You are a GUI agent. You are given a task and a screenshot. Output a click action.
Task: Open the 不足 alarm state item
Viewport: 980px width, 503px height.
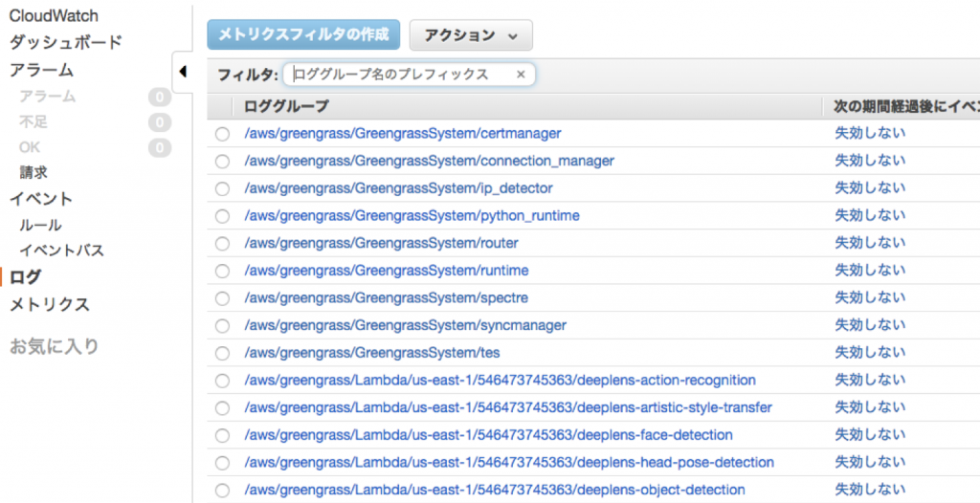33,121
